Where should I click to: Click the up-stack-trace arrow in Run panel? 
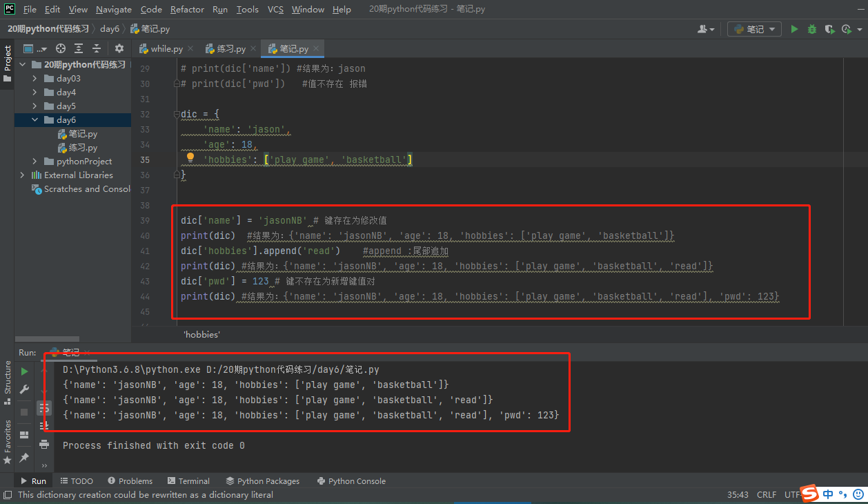(44, 371)
